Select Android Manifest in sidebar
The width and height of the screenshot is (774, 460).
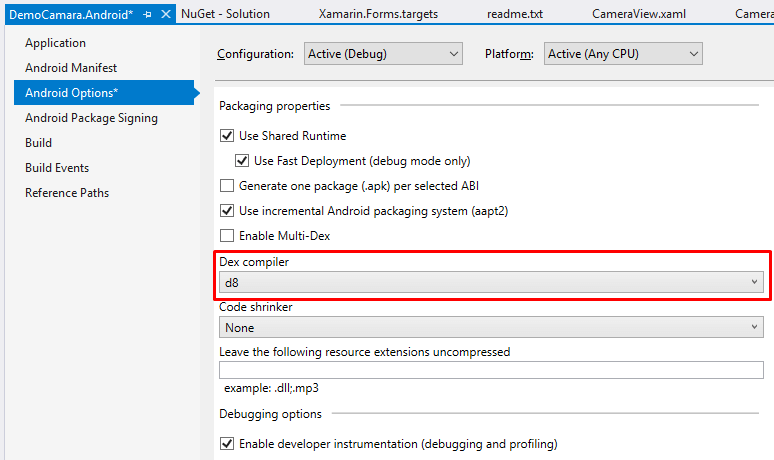[71, 68]
